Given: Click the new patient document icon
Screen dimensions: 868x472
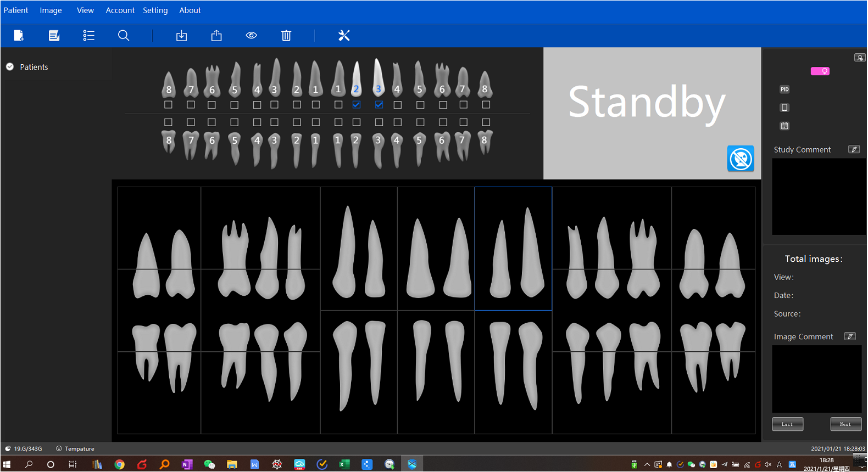Looking at the screenshot, I should pos(19,36).
